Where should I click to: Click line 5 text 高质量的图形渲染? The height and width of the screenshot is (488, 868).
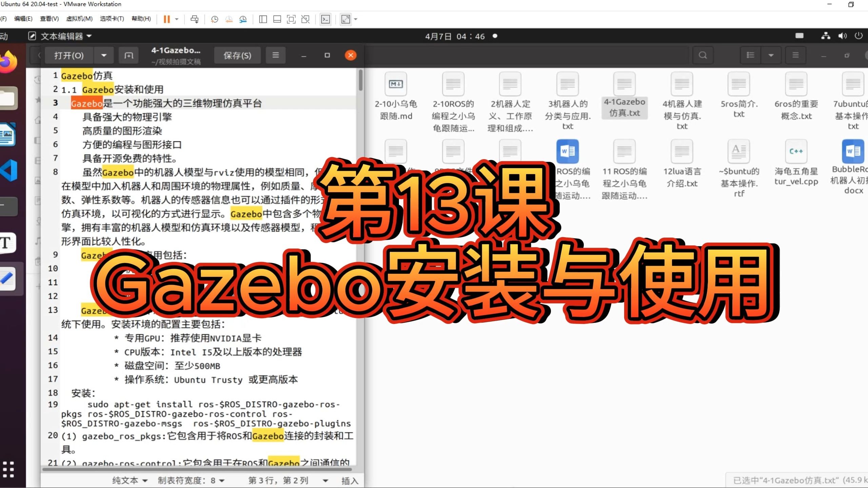pos(122,131)
